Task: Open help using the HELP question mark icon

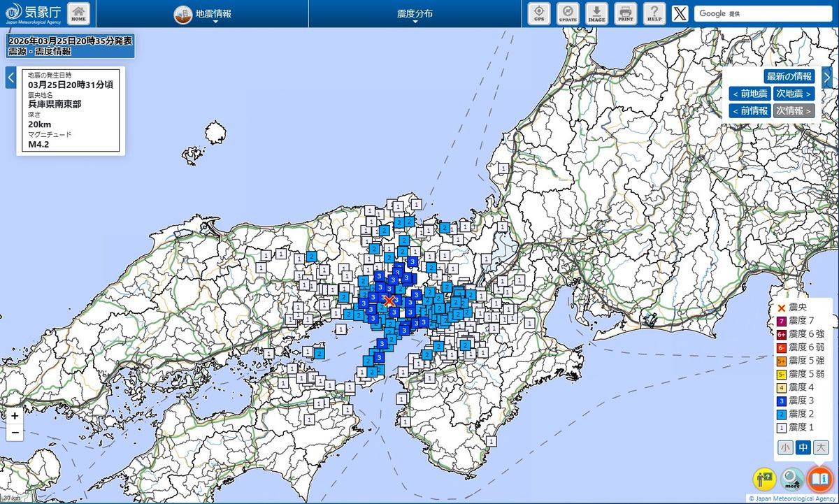Action: (x=654, y=13)
